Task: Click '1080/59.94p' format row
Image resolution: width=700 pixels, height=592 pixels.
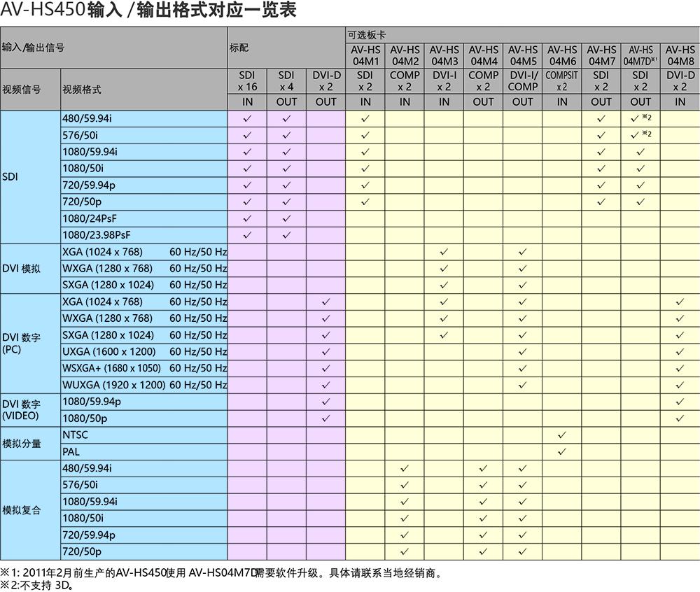Action: point(143,402)
